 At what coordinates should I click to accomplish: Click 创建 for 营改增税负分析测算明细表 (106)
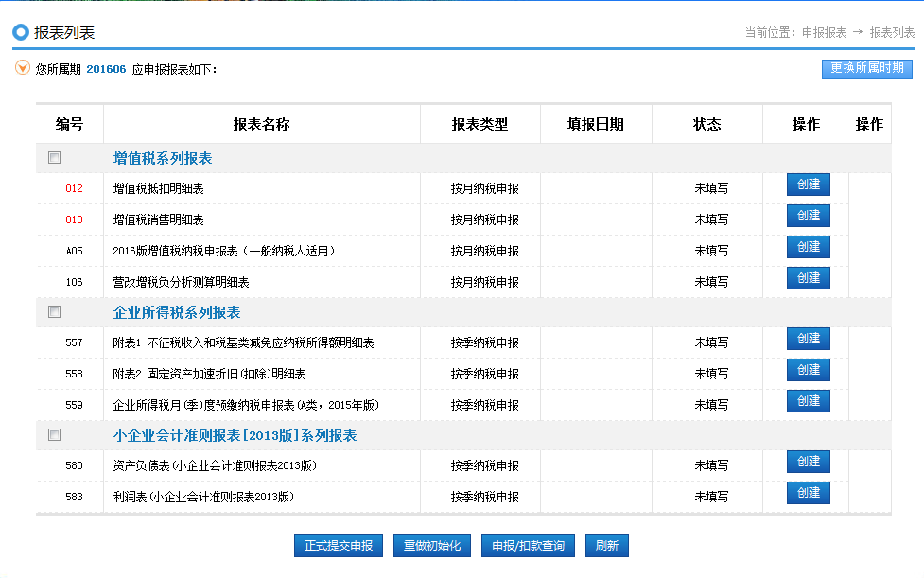(809, 278)
